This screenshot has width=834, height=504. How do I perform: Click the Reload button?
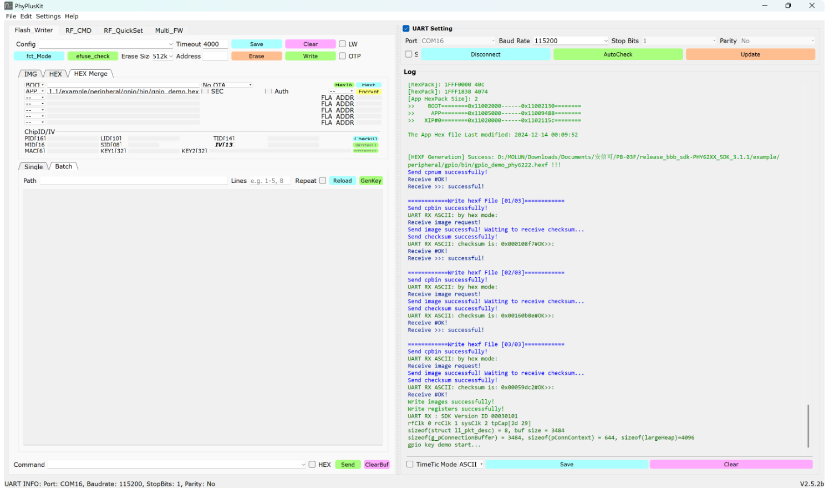[343, 181]
